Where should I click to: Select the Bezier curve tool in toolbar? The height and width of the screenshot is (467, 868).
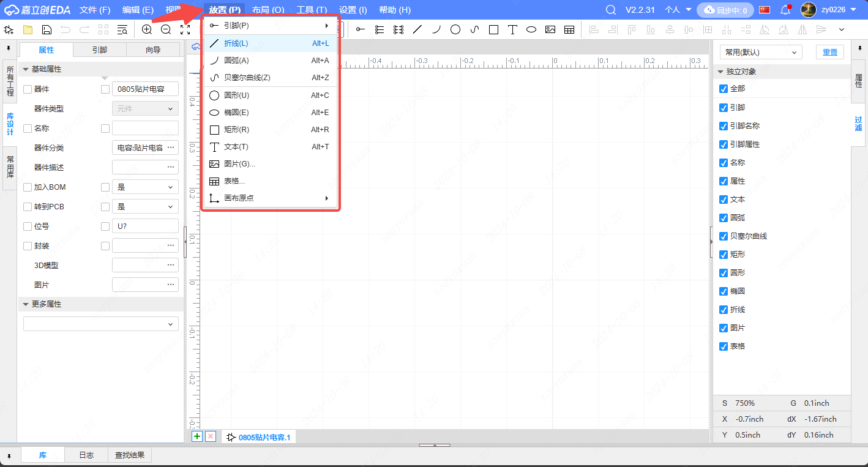tap(474, 29)
